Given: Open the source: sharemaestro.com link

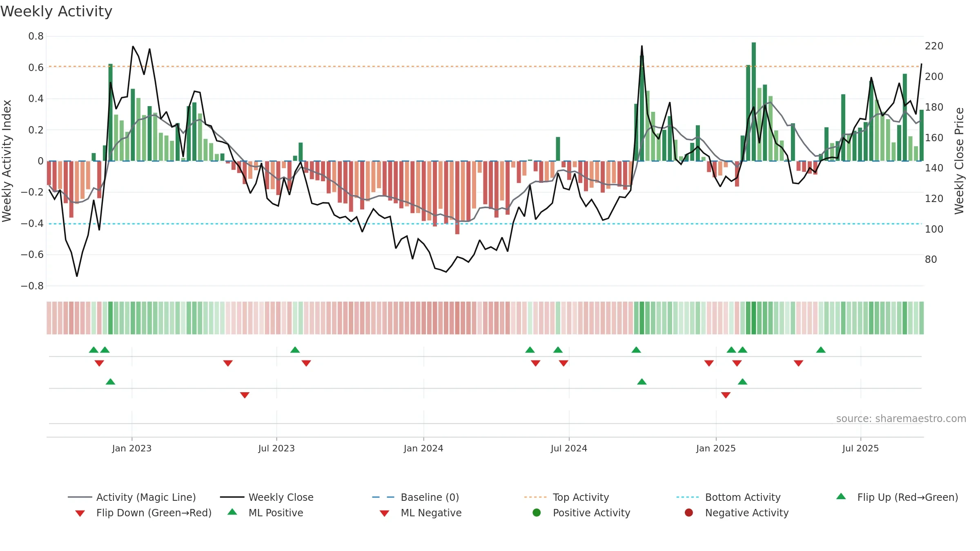Looking at the screenshot, I should pos(901,418).
